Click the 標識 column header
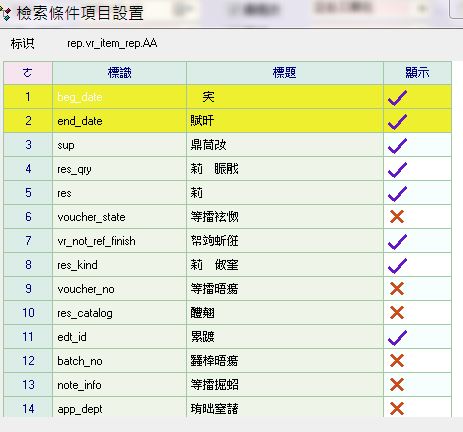Screen dimensions: 463x432 119,73
